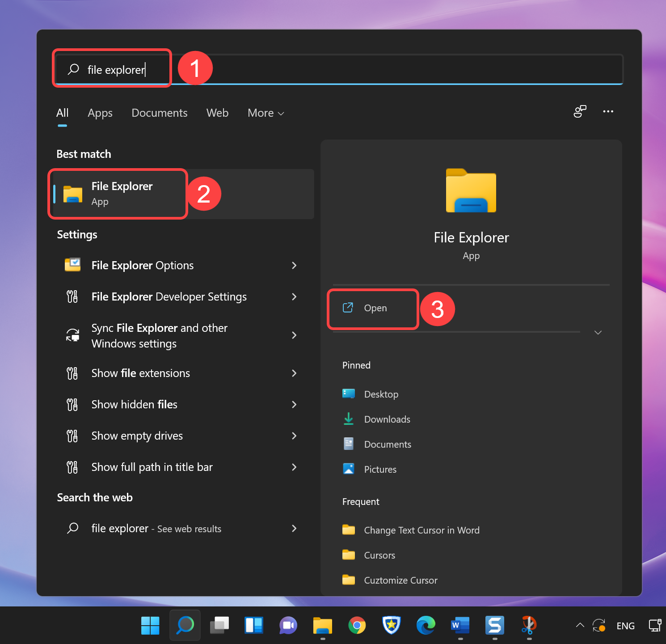Screen dimensions: 666x644
Task: Click the Search icon on the taskbar
Action: click(x=185, y=625)
